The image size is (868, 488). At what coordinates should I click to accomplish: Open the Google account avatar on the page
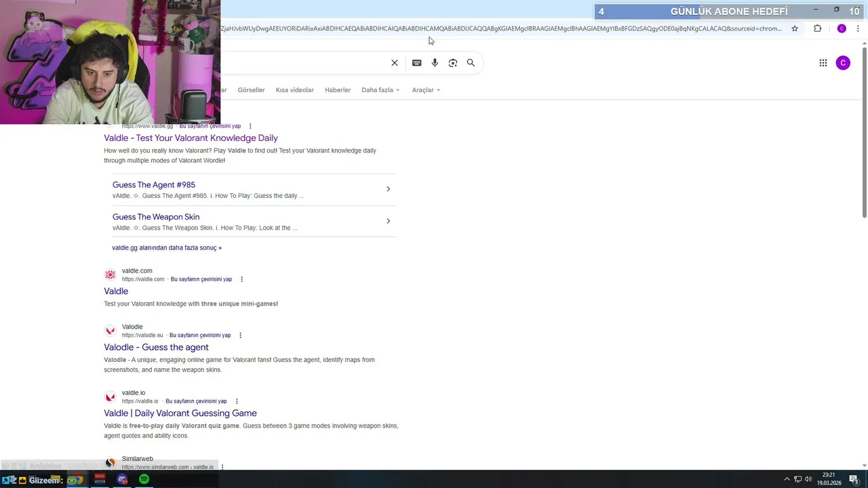point(843,63)
